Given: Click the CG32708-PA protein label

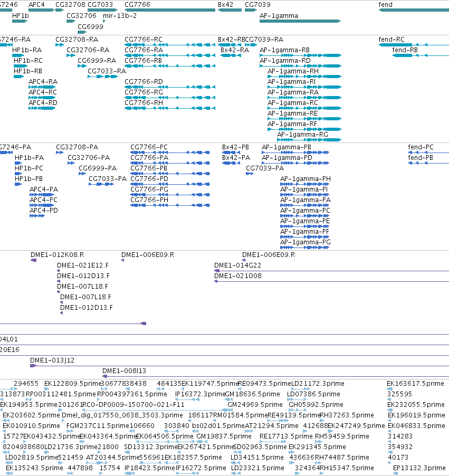Looking at the screenshot, I should click(x=77, y=147).
